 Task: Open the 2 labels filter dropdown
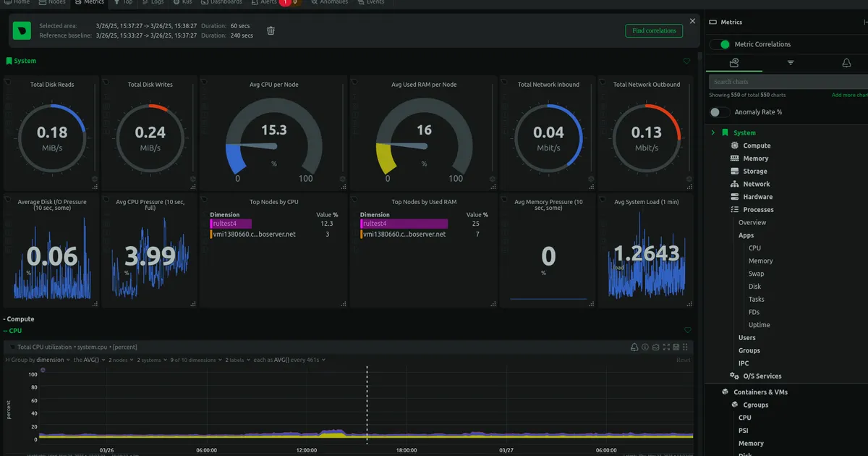click(x=237, y=360)
